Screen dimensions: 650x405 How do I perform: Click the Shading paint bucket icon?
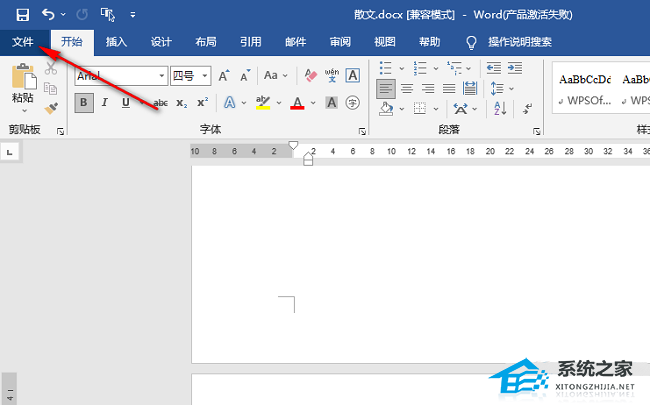coord(386,109)
